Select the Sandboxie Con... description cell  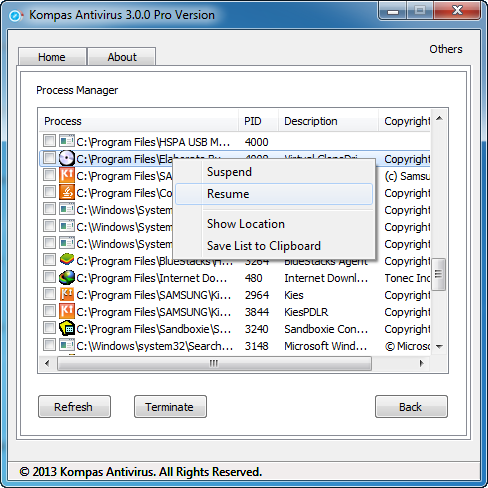[x=326, y=329]
